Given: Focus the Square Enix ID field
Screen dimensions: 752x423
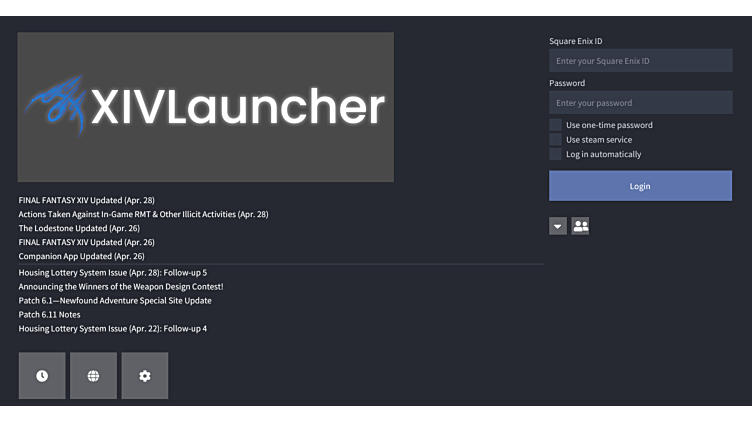Looking at the screenshot, I should (641, 60).
